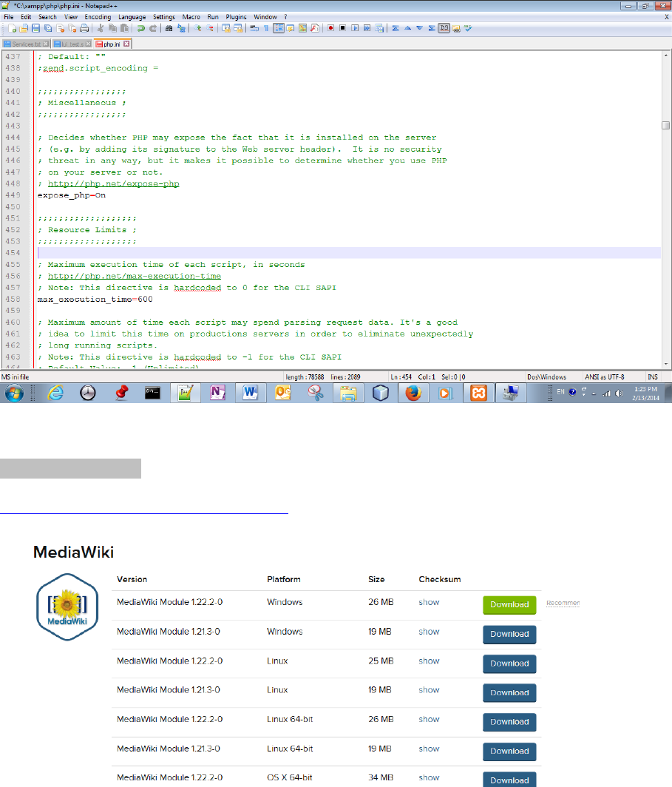This screenshot has height=787, width=672.
Task: Download MediaWiki Module 1.21.3-0 for Windows
Action: 509,635
